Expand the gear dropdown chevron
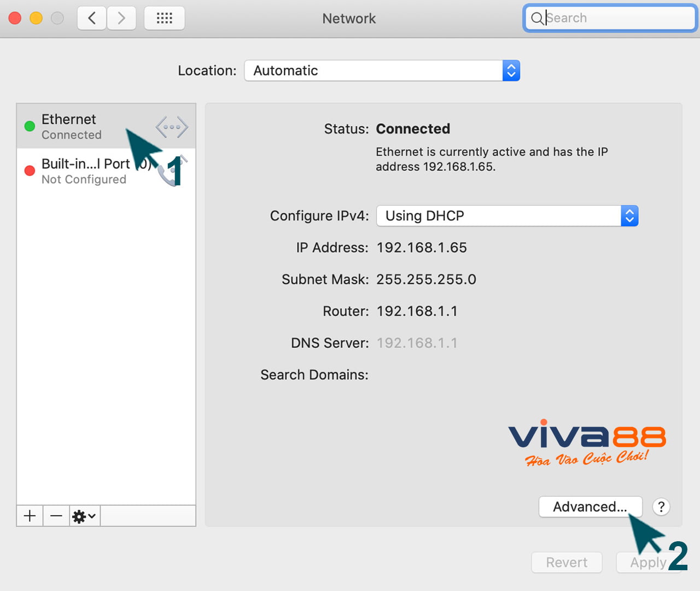Viewport: 700px width, 591px height. click(89, 516)
